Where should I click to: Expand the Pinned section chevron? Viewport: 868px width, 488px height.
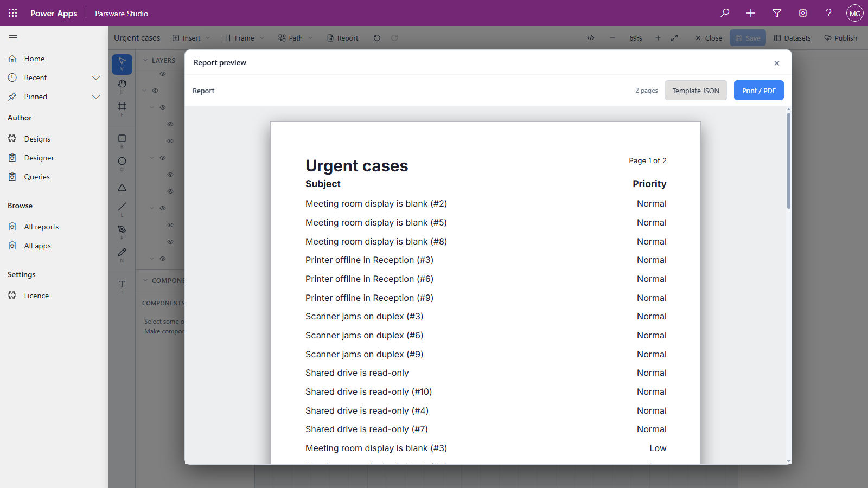click(x=96, y=97)
